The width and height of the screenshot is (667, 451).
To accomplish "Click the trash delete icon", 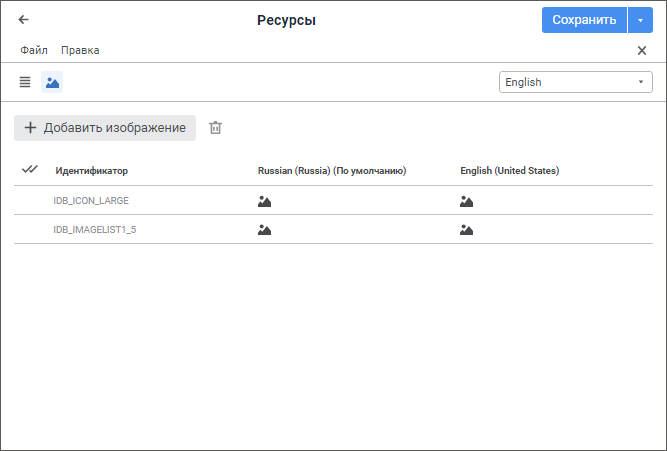I will [215, 128].
